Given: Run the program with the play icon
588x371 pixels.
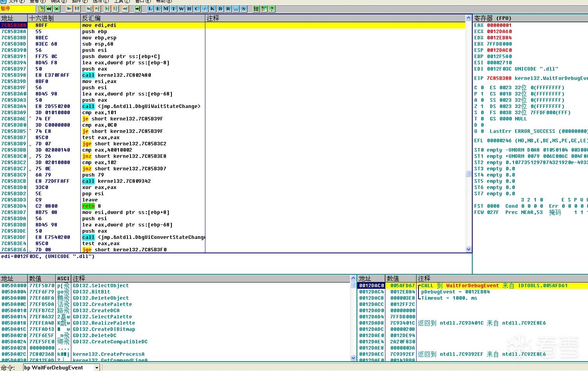Looking at the screenshot, I should point(69,9).
